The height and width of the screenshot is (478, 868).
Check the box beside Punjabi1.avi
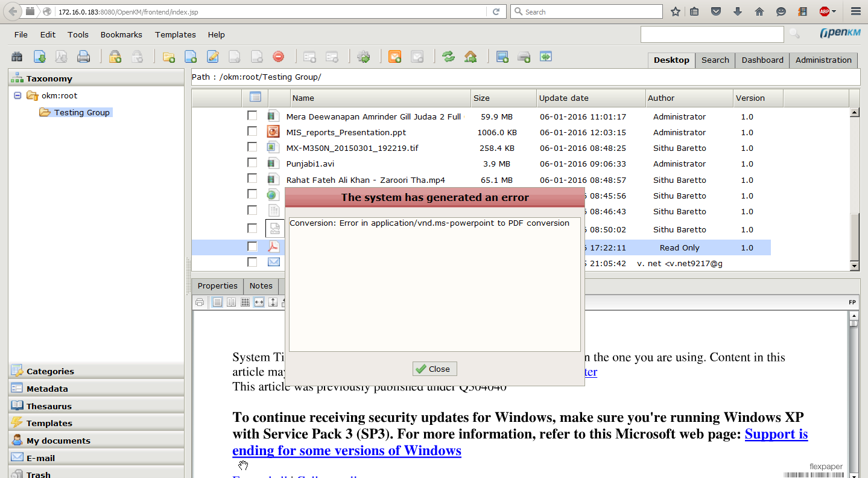252,163
